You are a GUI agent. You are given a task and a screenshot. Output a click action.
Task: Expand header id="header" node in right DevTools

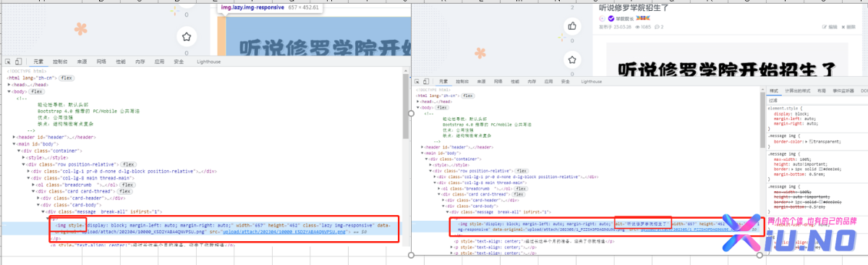pyautogui.click(x=422, y=148)
